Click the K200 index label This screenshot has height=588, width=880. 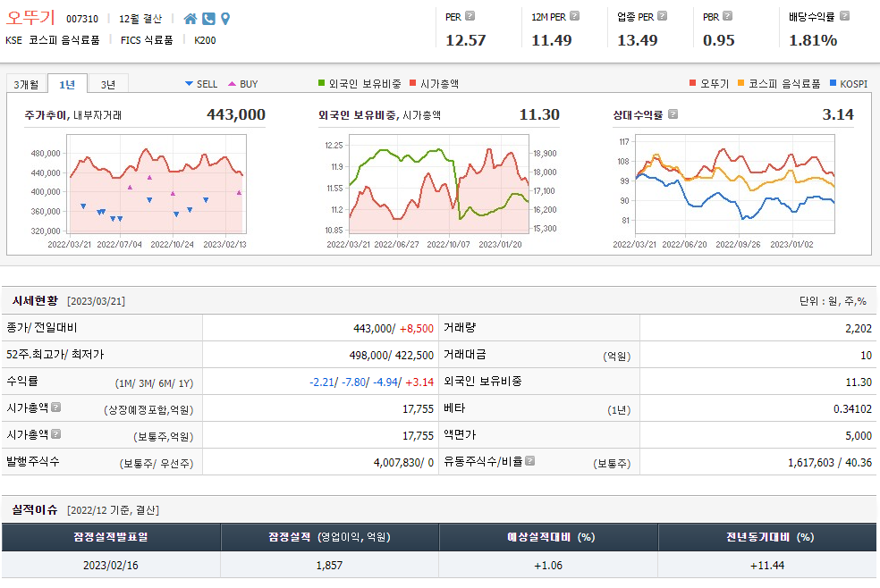pyautogui.click(x=205, y=40)
